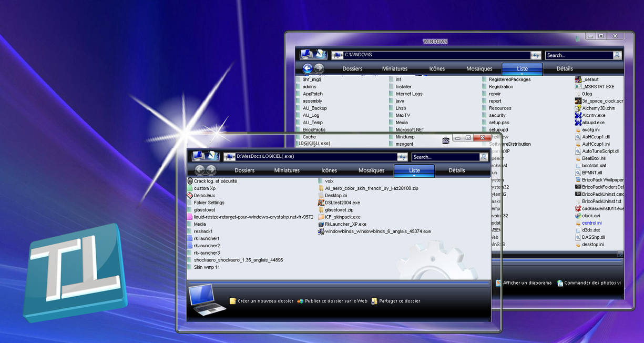644x343 pixels.
Task: Click go arrows button beside D:\MesDocs address
Action: [402, 157]
